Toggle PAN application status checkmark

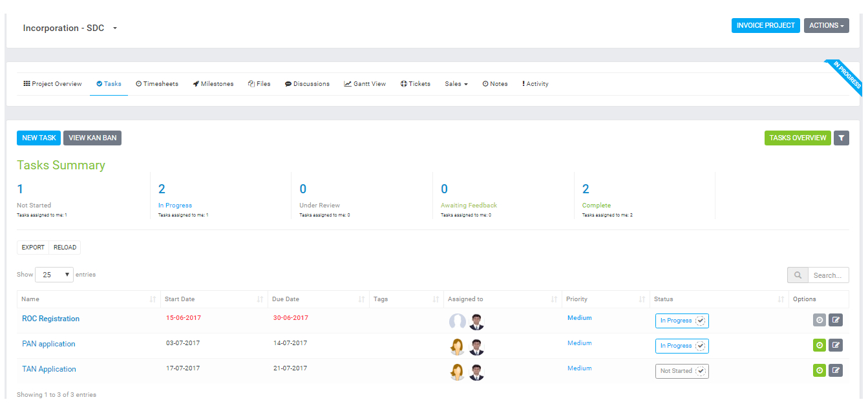701,346
